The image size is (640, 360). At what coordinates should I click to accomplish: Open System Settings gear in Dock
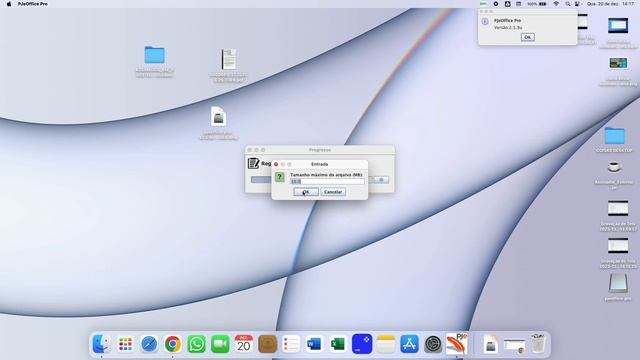(433, 344)
